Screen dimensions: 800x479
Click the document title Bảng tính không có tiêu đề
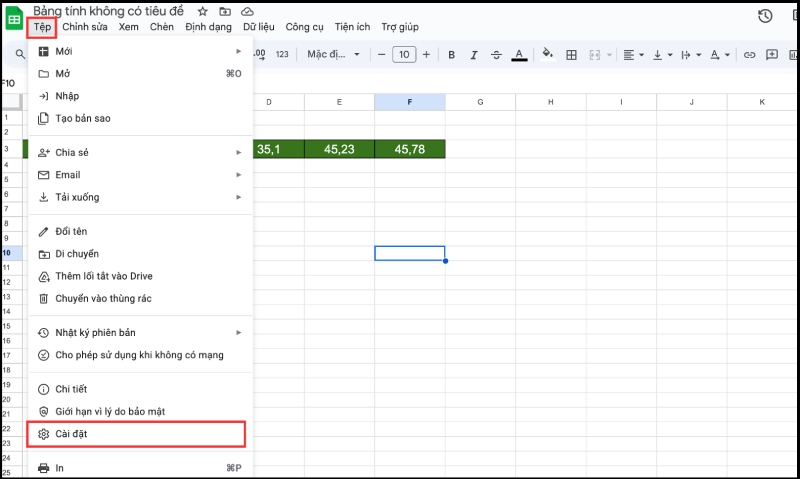coord(108,11)
